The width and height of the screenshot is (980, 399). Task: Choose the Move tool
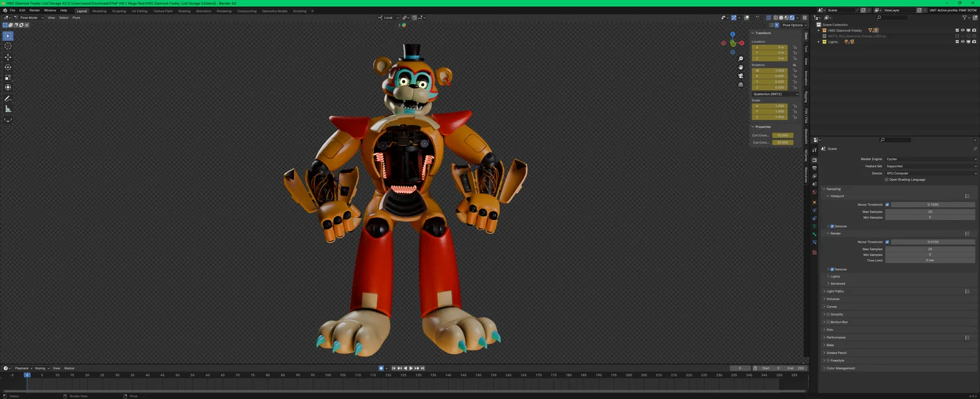coord(8,57)
